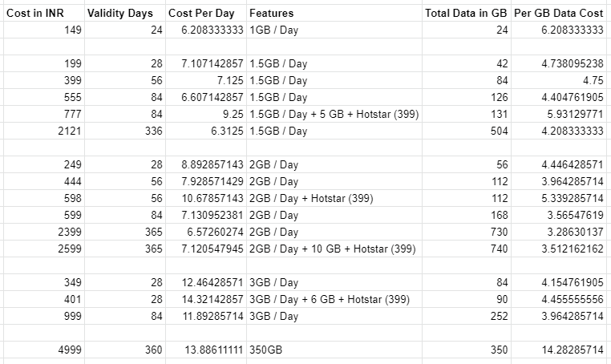Click the per GB cost 3.28630137 cell
The height and width of the screenshot is (364, 611).
(x=561, y=232)
